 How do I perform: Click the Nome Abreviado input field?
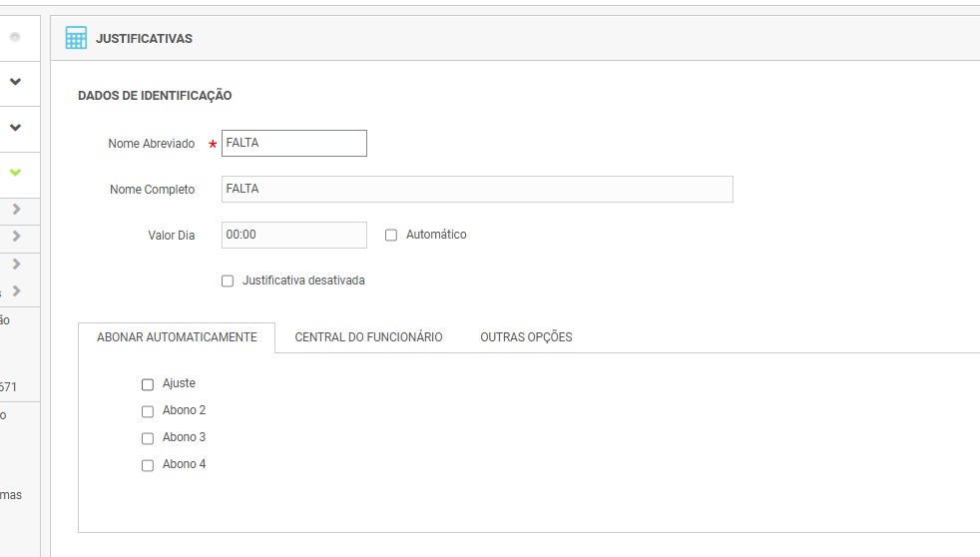tap(293, 143)
